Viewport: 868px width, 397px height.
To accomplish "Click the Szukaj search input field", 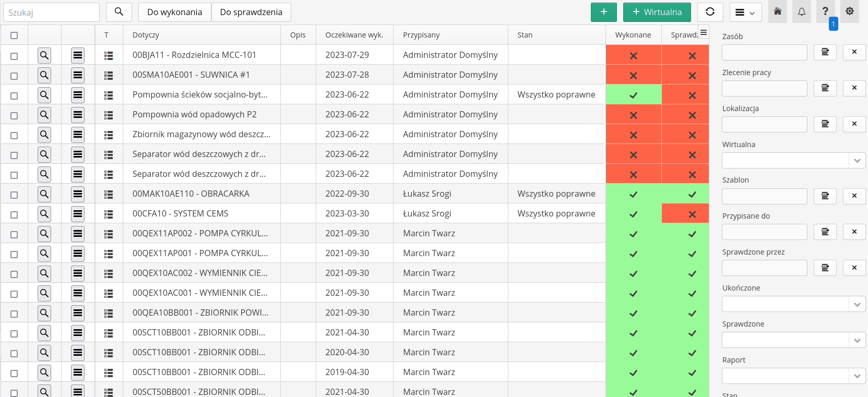I will click(x=51, y=12).
